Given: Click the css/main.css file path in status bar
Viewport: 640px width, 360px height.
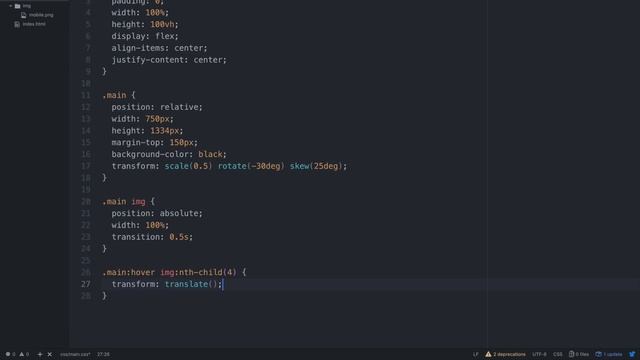Looking at the screenshot, I should pos(75,354).
